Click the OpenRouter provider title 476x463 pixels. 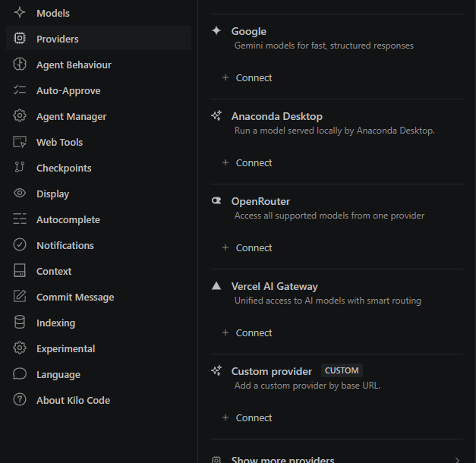(x=260, y=201)
